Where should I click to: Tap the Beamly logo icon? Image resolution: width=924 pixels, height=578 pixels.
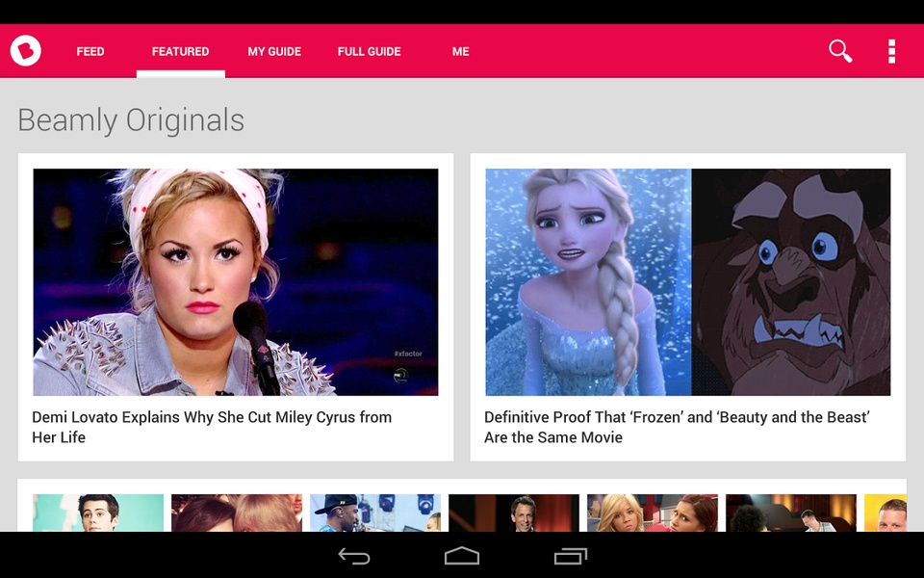pos(25,51)
